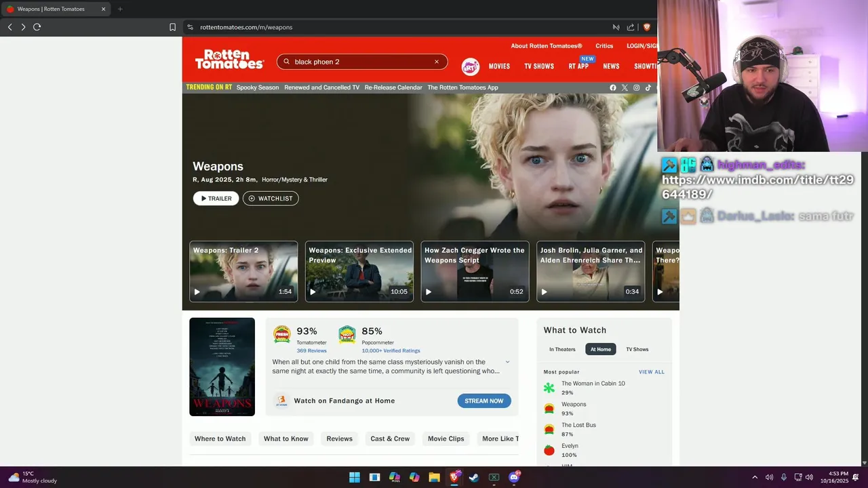This screenshot has width=868, height=488.
Task: Click the Fandango at Home logo icon
Action: [x=281, y=401]
